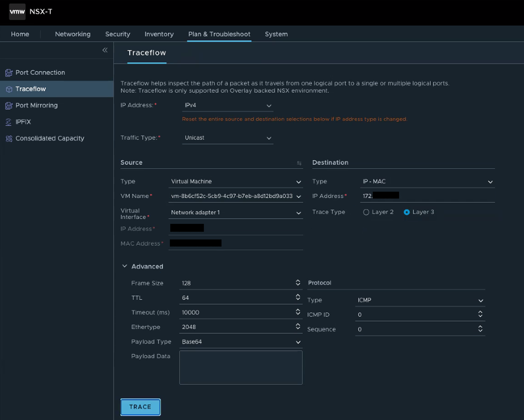Screen dimensions: 524x420
Task: Go to the Home tab
Action: click(x=20, y=34)
